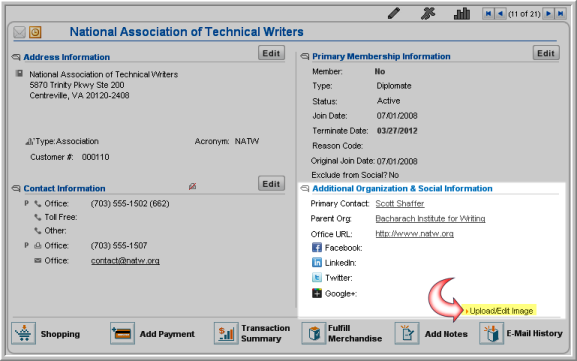This screenshot has width=577, height=361.
Task: Click the Upload/Edit Image link
Action: pyautogui.click(x=501, y=311)
